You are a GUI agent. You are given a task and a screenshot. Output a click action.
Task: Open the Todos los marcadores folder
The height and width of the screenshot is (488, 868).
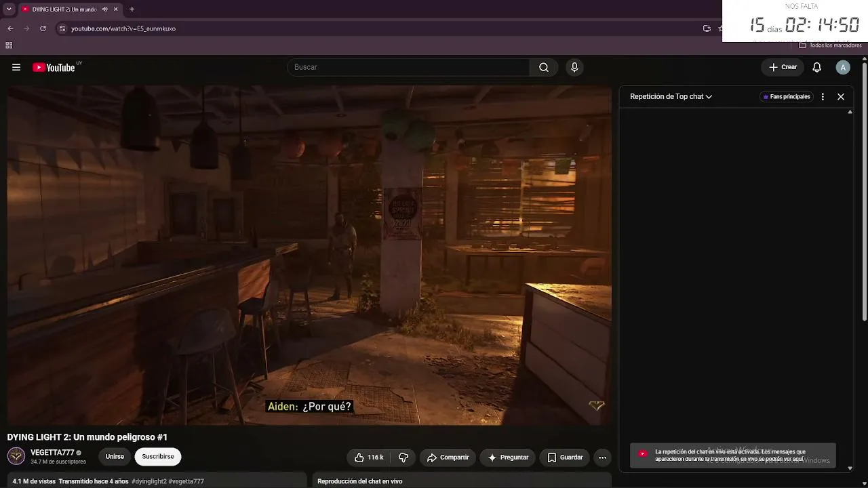pyautogui.click(x=831, y=45)
